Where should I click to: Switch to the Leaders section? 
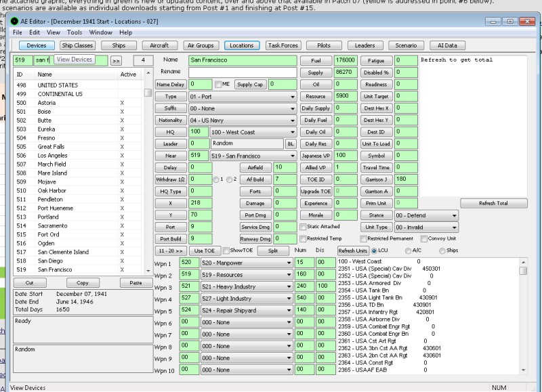364,45
